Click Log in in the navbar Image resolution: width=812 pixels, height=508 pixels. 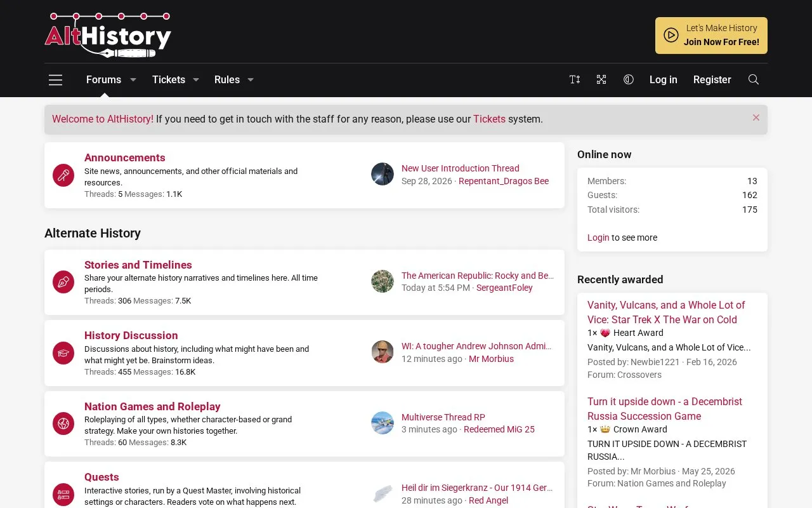pyautogui.click(x=664, y=80)
